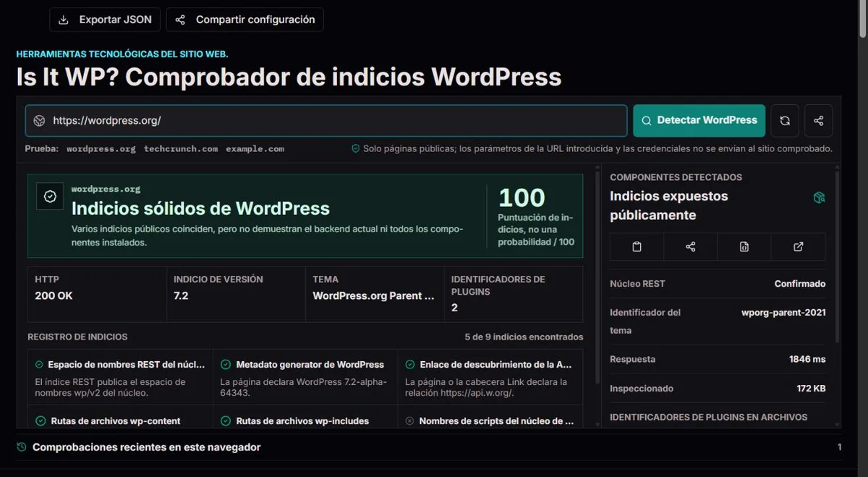Share components using the panel share icon
This screenshot has height=477, width=868.
pyautogui.click(x=691, y=247)
